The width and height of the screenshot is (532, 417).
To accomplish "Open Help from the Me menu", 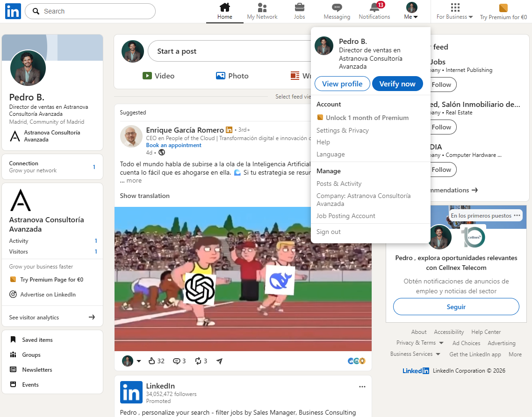I will pos(323,142).
